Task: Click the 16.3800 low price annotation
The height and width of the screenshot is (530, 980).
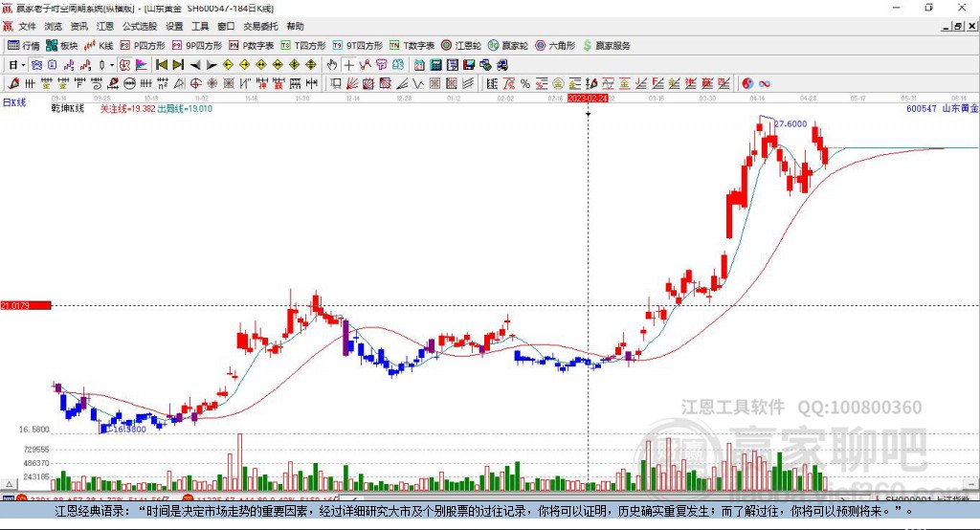Action: tap(129, 430)
